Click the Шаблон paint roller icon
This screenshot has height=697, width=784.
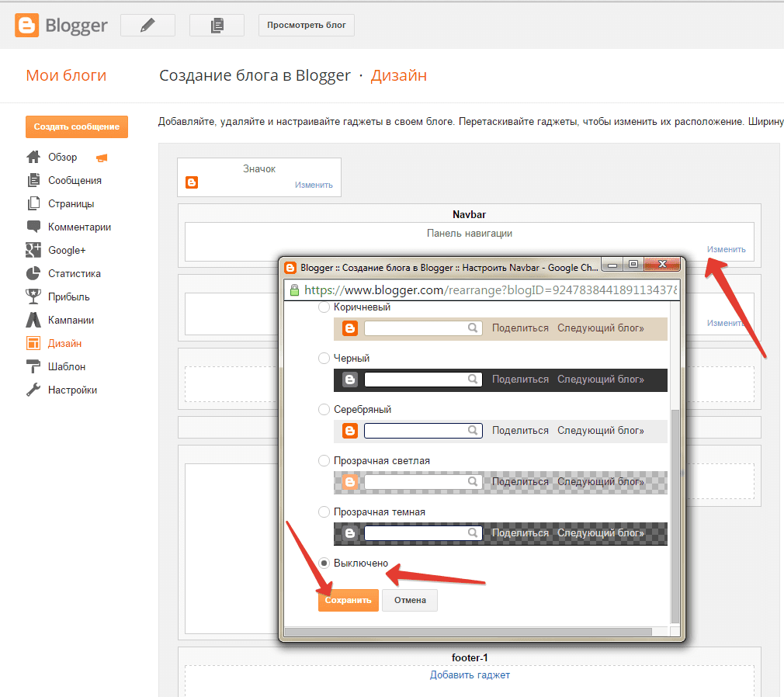[x=33, y=366]
